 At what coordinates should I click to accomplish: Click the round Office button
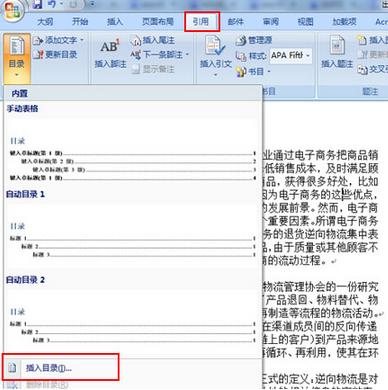12,11
